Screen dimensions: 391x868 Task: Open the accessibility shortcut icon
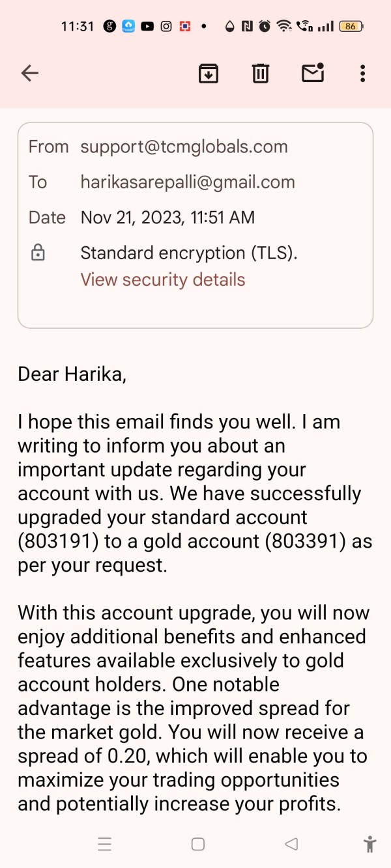(x=369, y=845)
